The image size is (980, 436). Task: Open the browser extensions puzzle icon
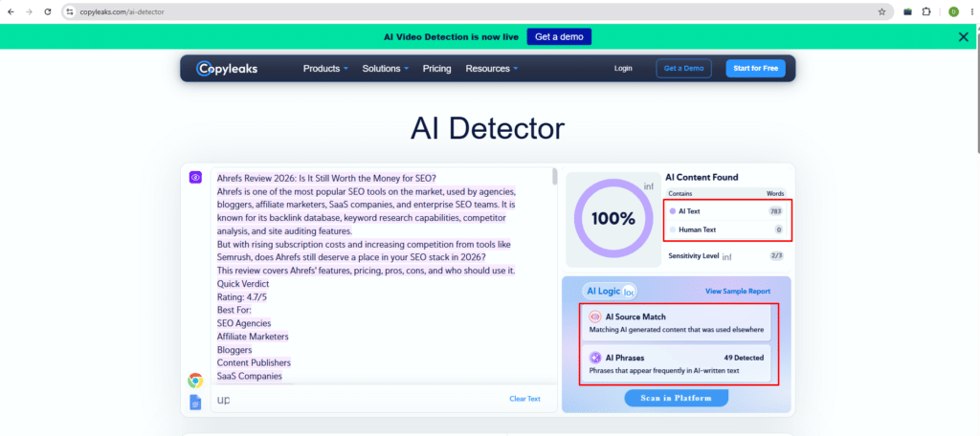[x=926, y=11]
